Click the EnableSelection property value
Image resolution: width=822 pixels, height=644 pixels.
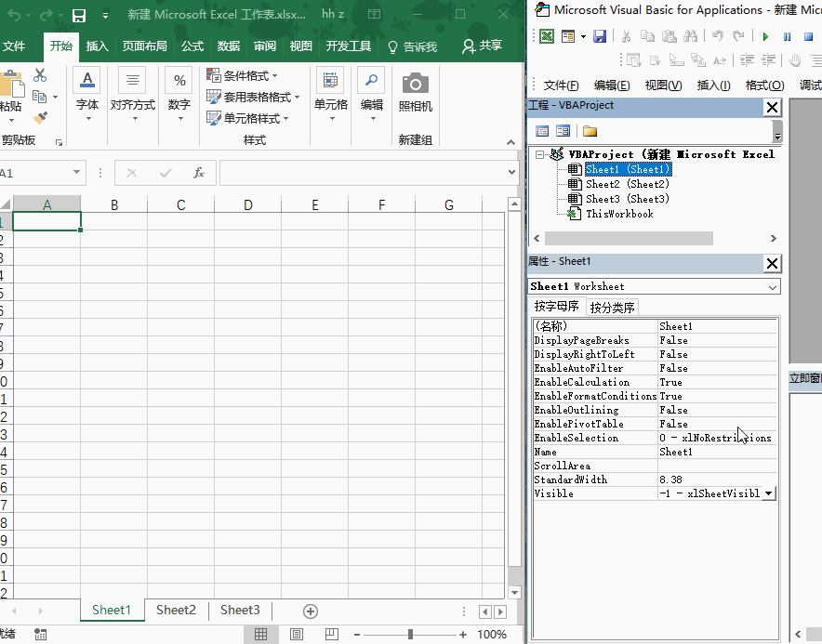tap(717, 438)
